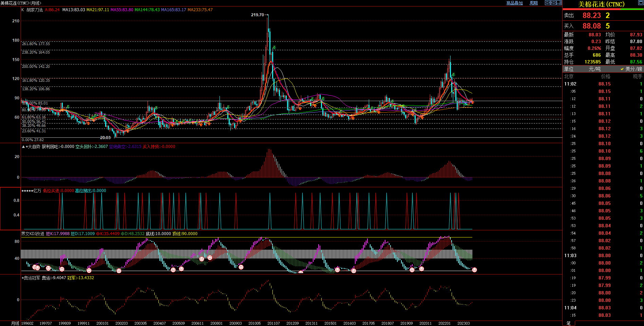The height and width of the screenshot is (326, 644).
Task: Click the dots icon before 亿万 indicator
Action: pyautogui.click(x=27, y=191)
